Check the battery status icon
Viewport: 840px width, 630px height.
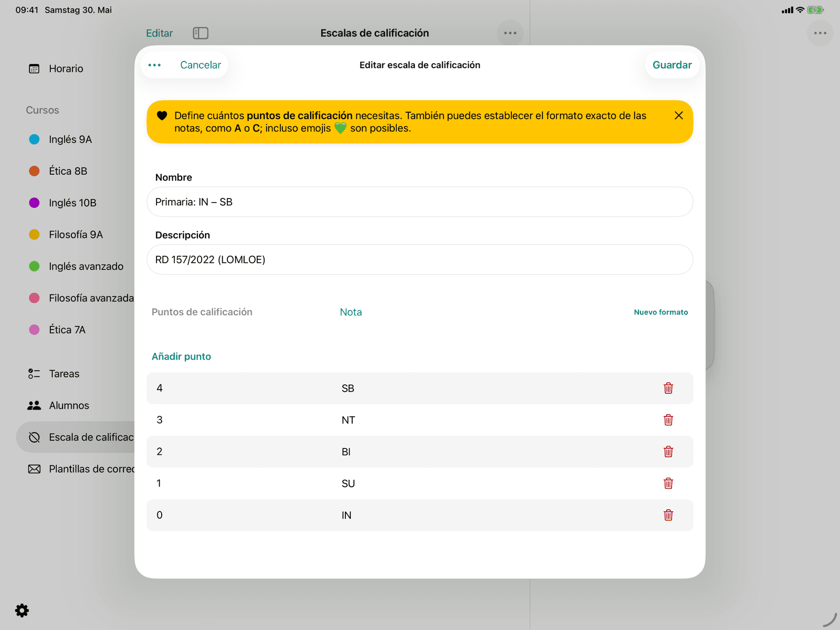[815, 10]
